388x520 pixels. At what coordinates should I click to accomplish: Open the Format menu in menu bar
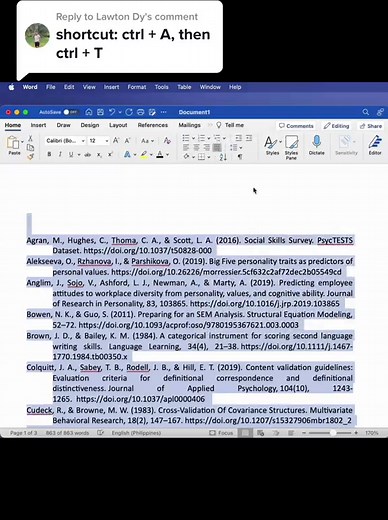click(x=137, y=87)
